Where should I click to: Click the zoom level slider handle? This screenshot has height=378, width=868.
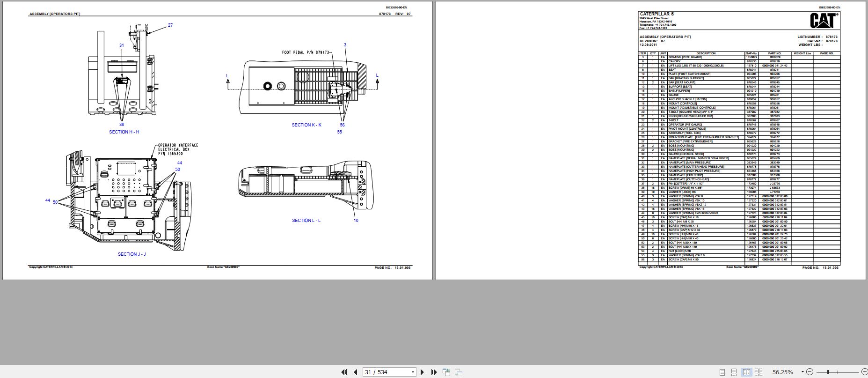pos(828,372)
